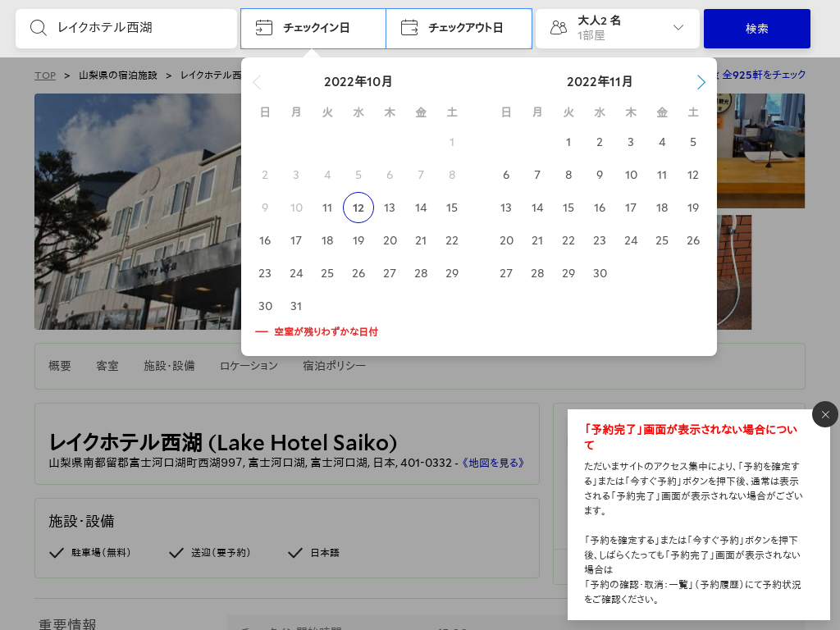Screen dimensions: 840x630
Task: Click the 2022年10月 month heading
Action: pyautogui.click(x=358, y=82)
